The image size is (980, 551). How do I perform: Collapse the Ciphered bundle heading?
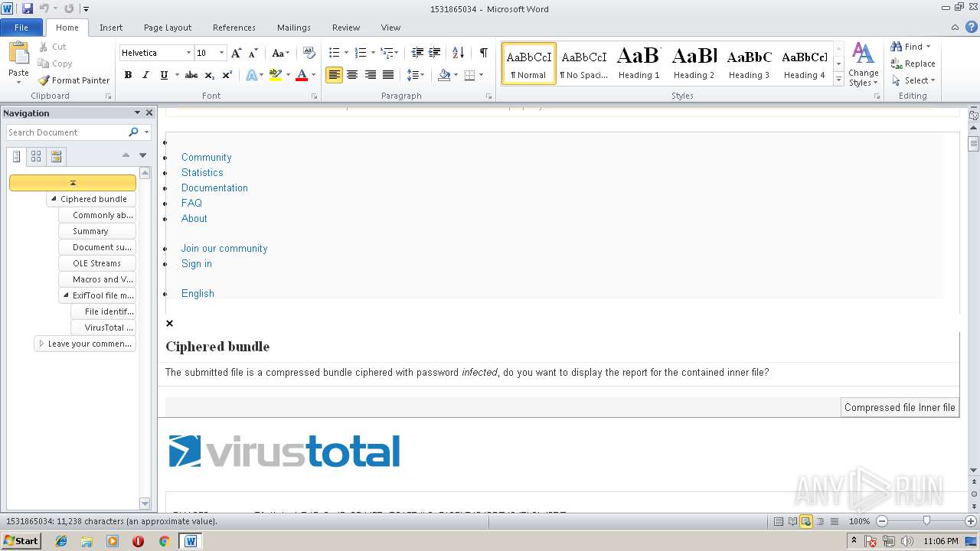coord(53,199)
